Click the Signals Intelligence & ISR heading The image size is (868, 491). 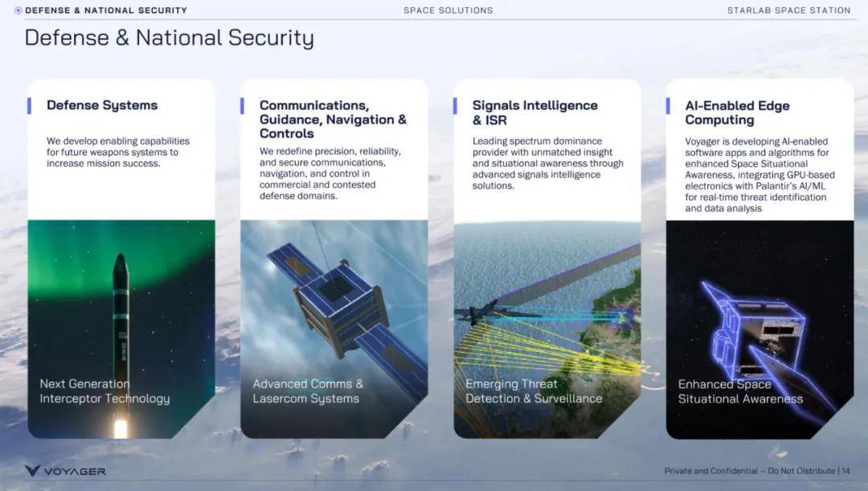[534, 113]
